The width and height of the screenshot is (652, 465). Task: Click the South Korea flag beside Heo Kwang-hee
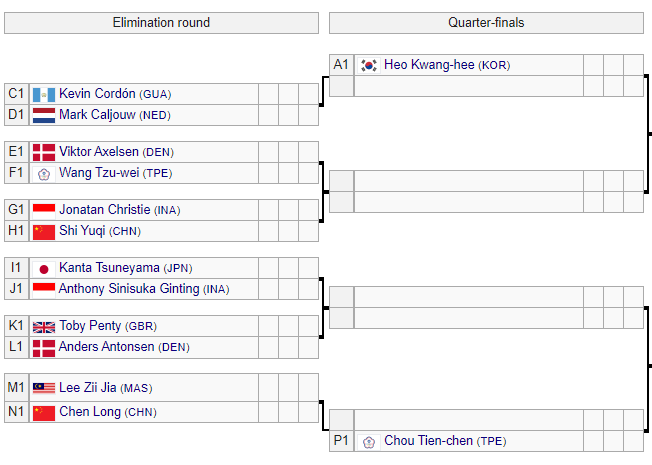(x=369, y=65)
